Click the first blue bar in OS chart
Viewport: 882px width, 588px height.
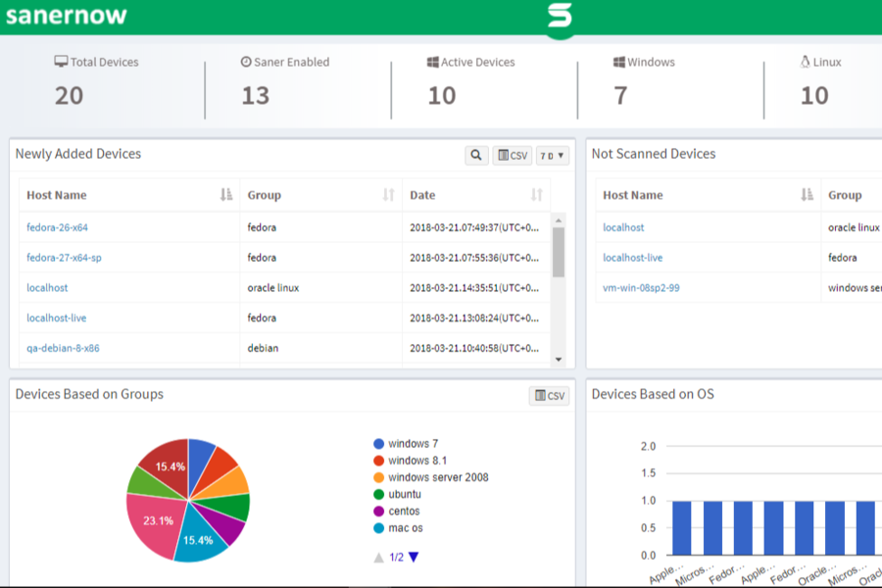pos(682,528)
